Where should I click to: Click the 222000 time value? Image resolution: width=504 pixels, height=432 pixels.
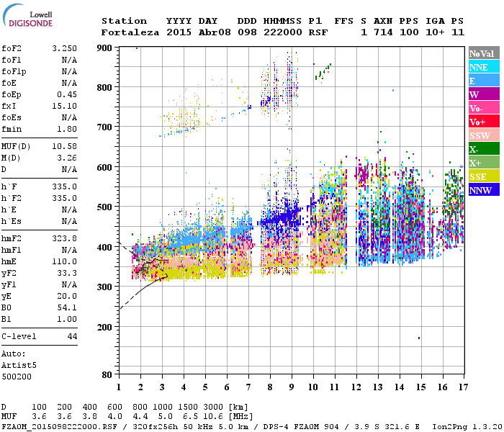[283, 32]
